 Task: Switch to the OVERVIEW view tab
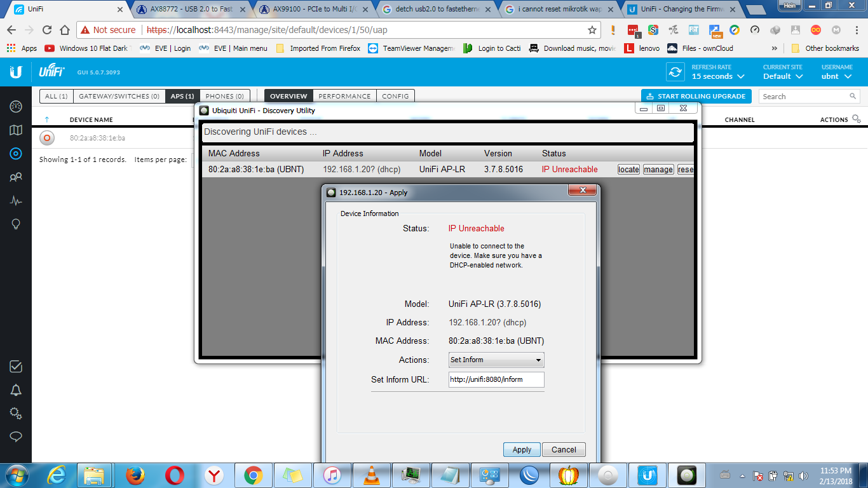click(288, 96)
